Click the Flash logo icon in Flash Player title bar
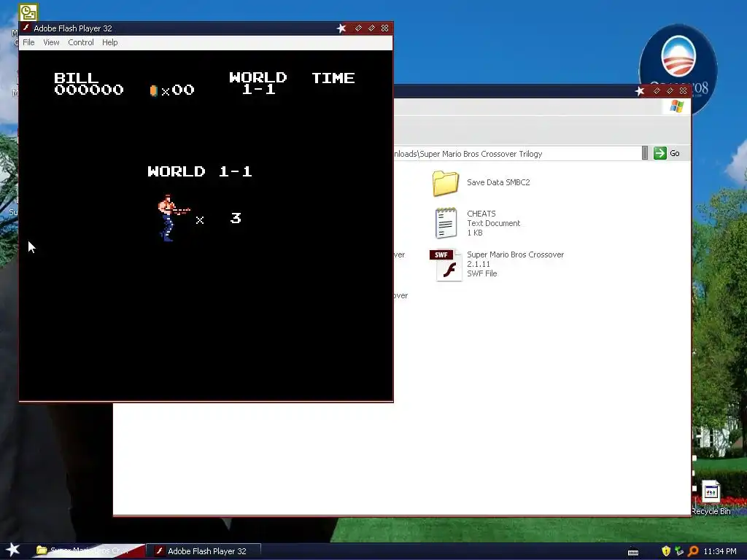Screen dimensions: 747x560 coord(26,28)
